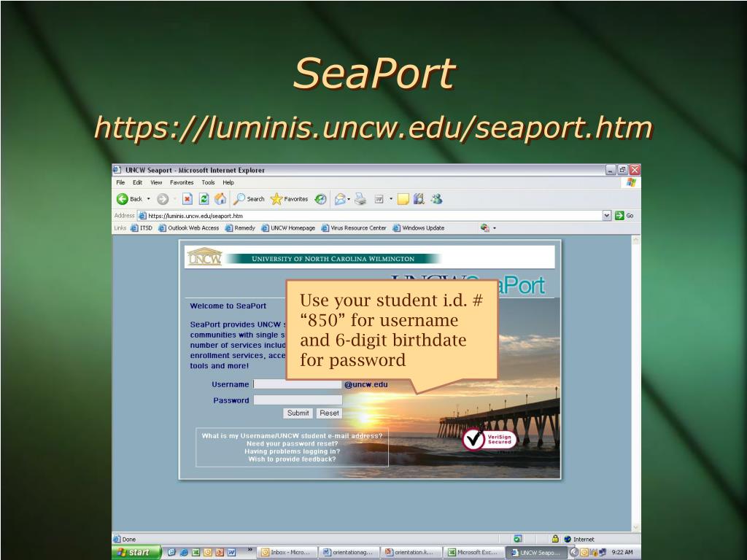Click into the Password input field
The height and width of the screenshot is (560, 747).
(x=298, y=400)
